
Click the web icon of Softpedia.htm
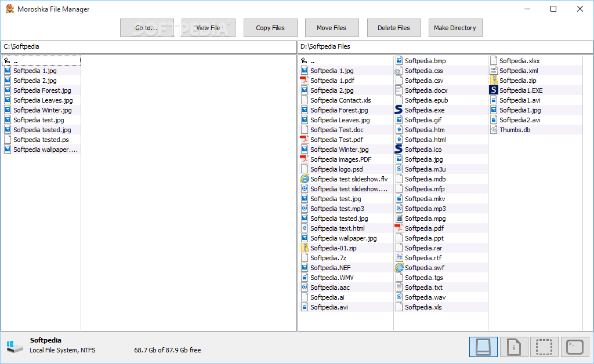pyautogui.click(x=399, y=129)
